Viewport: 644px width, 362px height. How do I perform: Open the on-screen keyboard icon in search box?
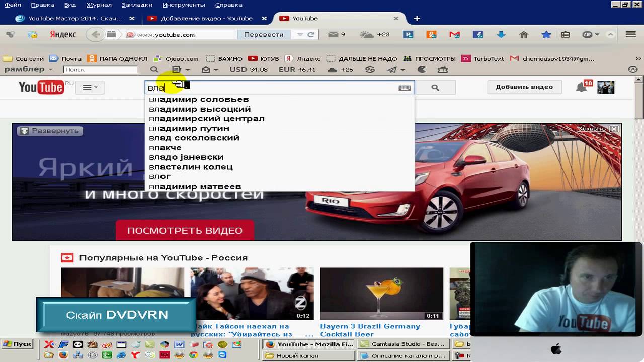(405, 88)
